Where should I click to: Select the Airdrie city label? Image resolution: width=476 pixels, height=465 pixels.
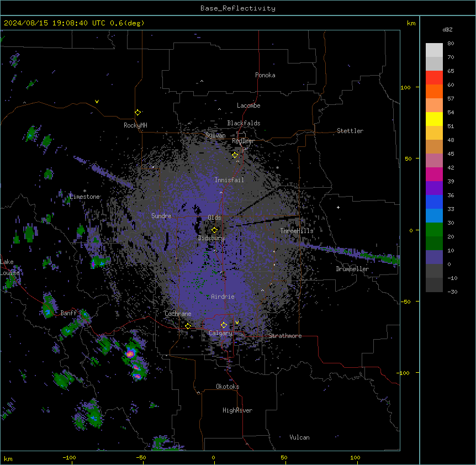[223, 297]
